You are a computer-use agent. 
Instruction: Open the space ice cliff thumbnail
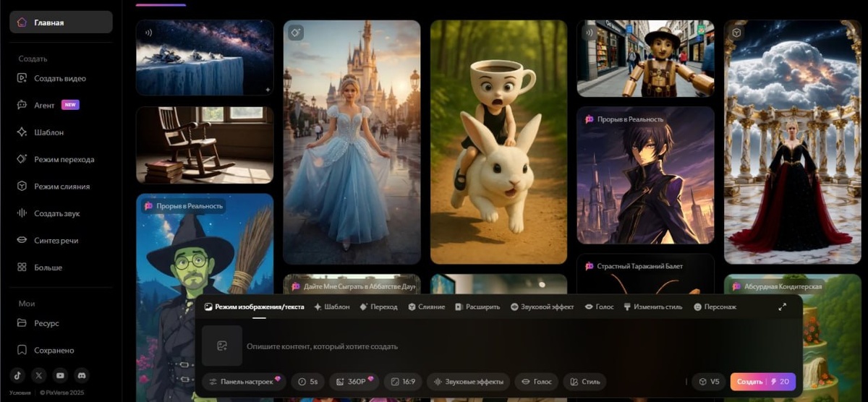click(205, 58)
